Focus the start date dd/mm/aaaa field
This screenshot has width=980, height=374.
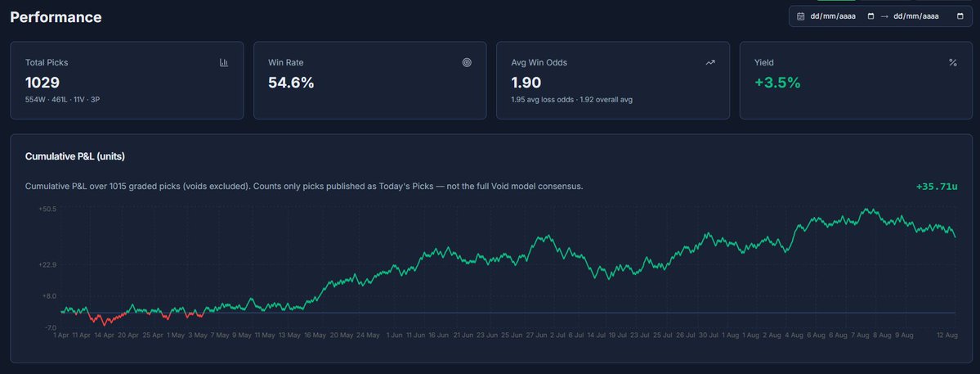coord(833,16)
